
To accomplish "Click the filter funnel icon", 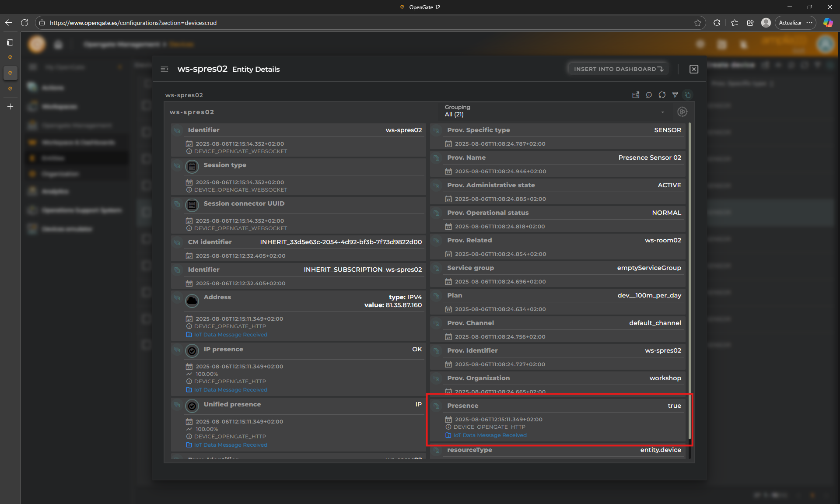I will pos(675,94).
